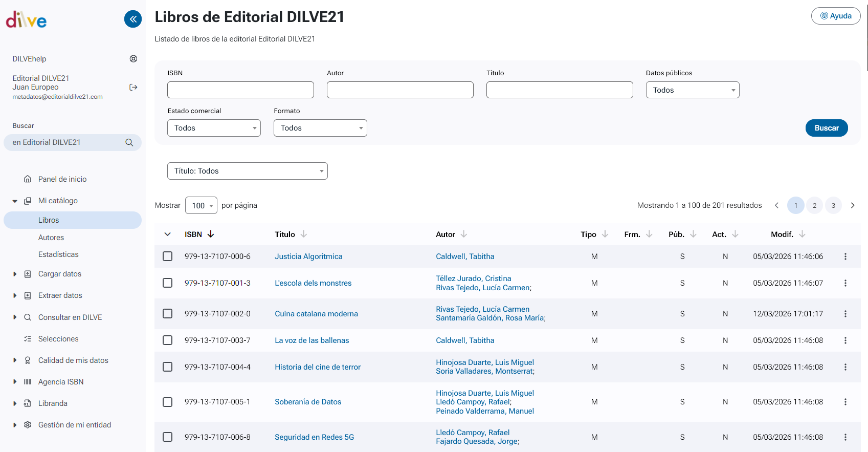This screenshot has height=452, width=868.
Task: Select the checkbox for Historia del cine de terror
Action: (167, 367)
